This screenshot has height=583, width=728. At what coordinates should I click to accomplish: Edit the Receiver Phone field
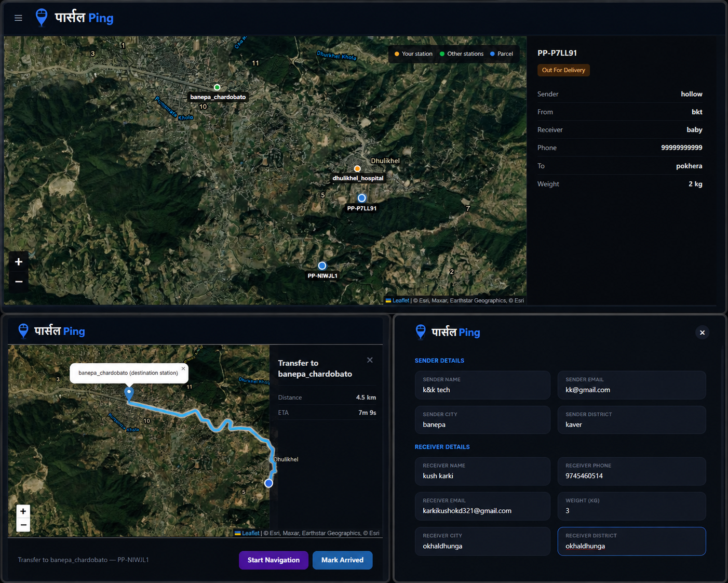click(x=631, y=471)
